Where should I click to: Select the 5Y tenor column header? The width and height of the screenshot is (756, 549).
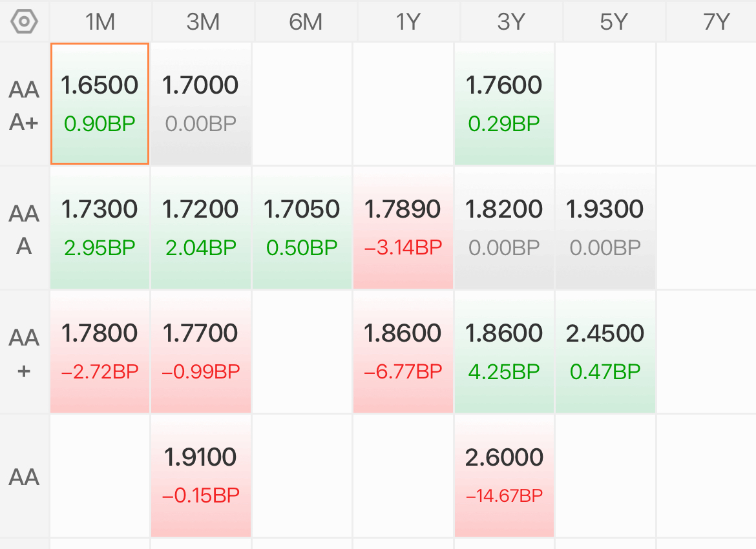pyautogui.click(x=614, y=22)
